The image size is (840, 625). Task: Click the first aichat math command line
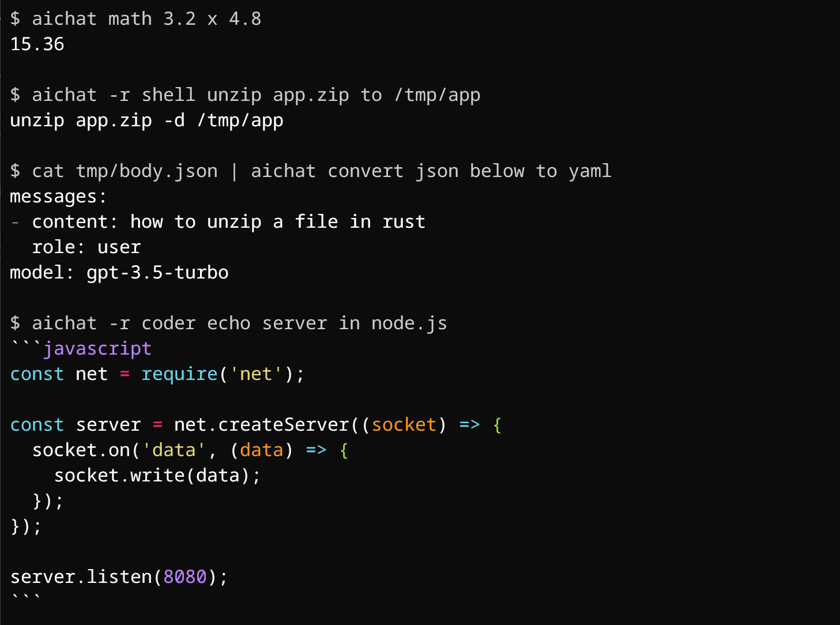point(135,19)
